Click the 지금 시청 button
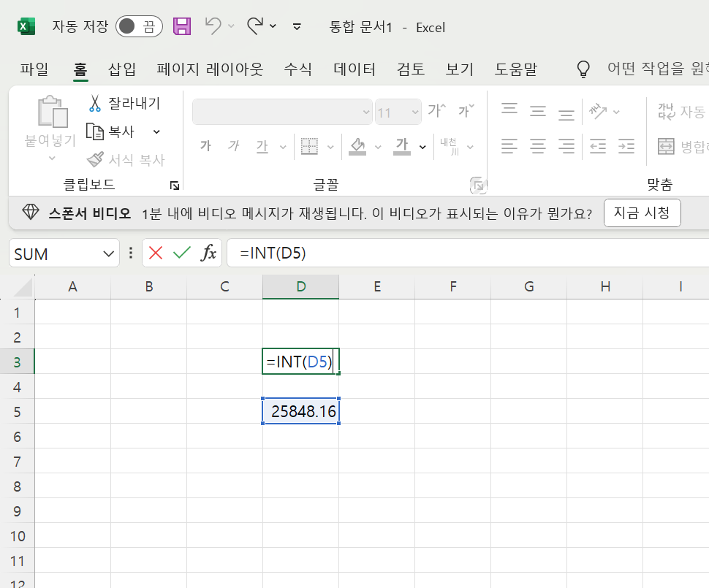Image resolution: width=709 pixels, height=588 pixels. click(x=642, y=213)
